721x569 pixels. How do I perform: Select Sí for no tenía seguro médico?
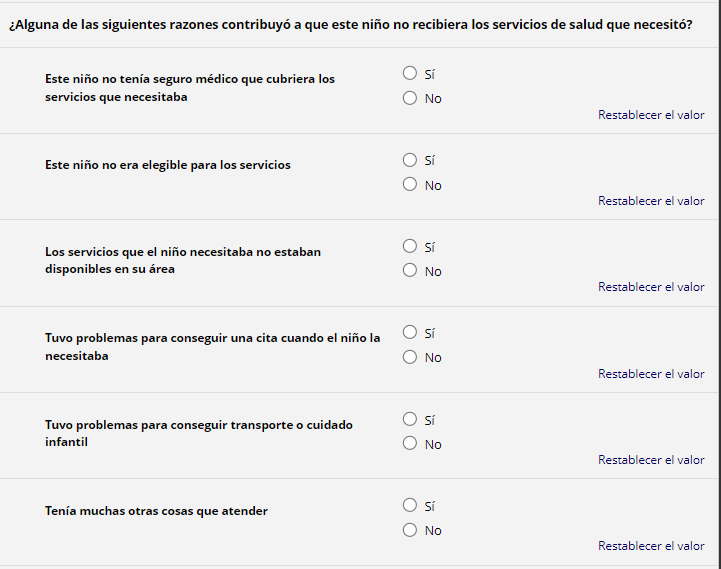coord(409,73)
